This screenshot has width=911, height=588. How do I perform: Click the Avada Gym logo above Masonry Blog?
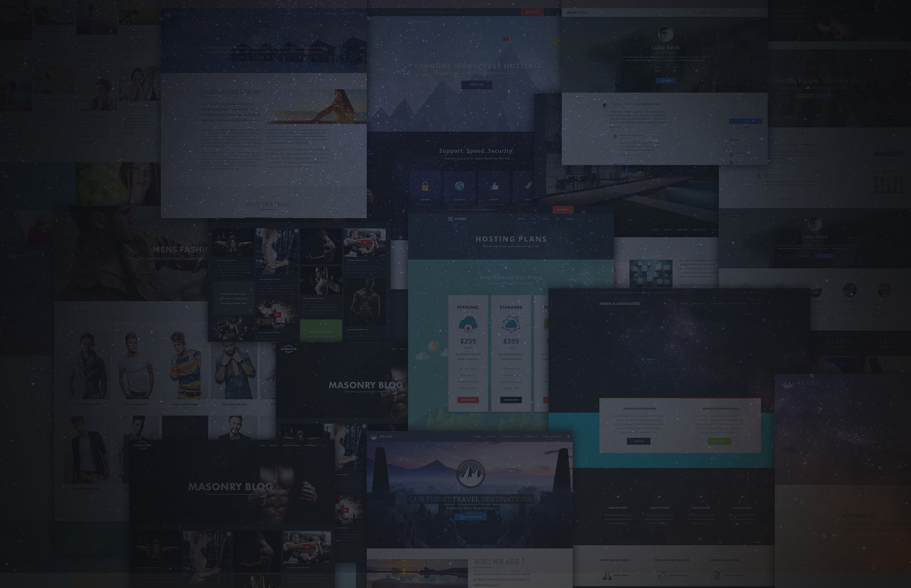click(288, 349)
